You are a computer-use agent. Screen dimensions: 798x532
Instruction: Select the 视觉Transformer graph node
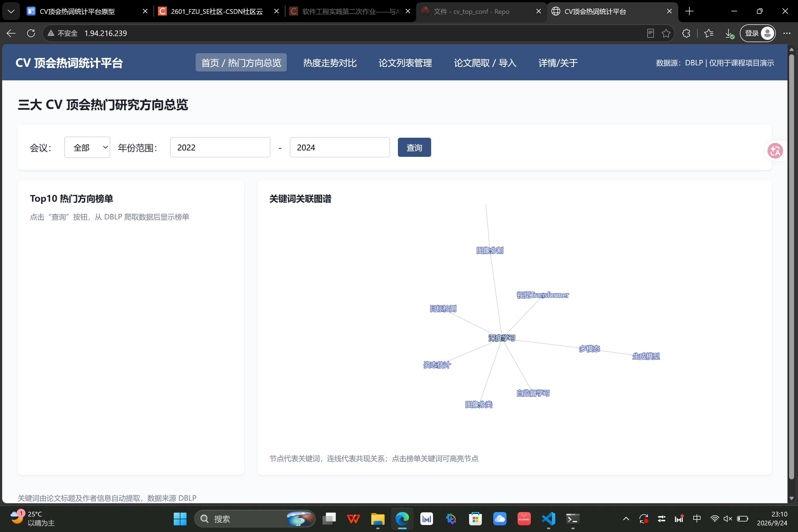pyautogui.click(x=543, y=295)
